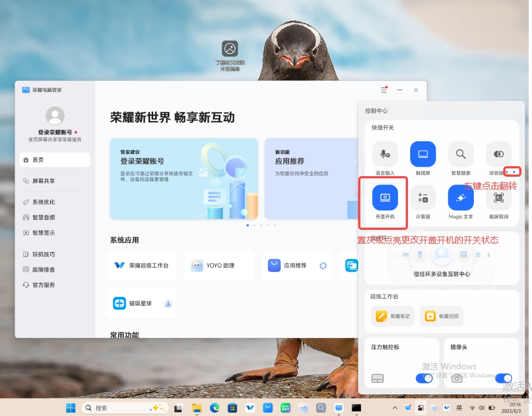Toggle the 开盖开机 quick switch
The image size is (532, 416).
coord(385,197)
